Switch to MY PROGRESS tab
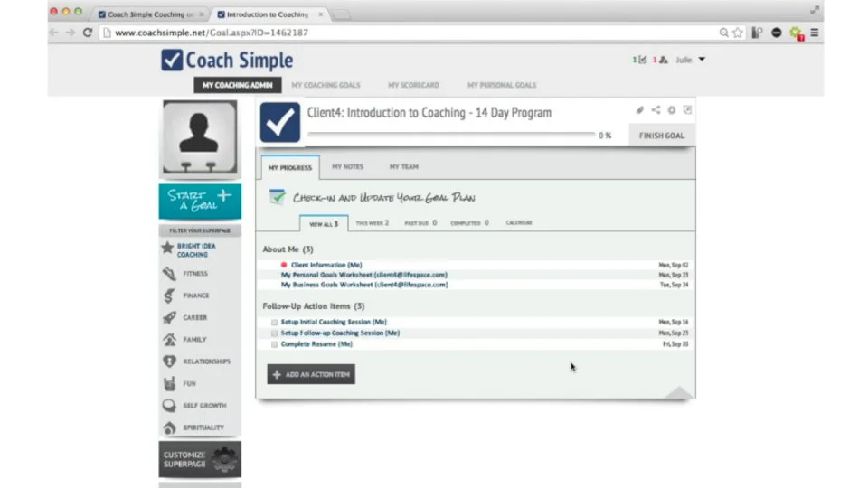 pos(290,167)
